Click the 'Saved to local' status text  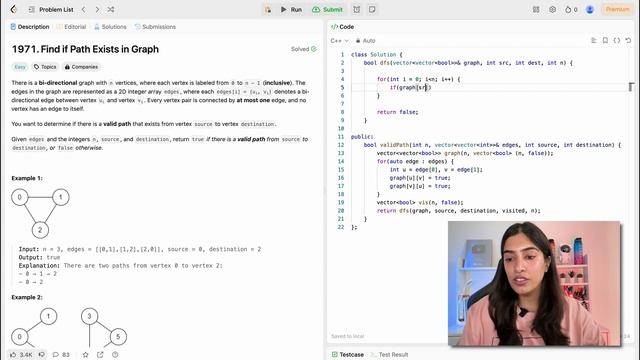click(347, 336)
